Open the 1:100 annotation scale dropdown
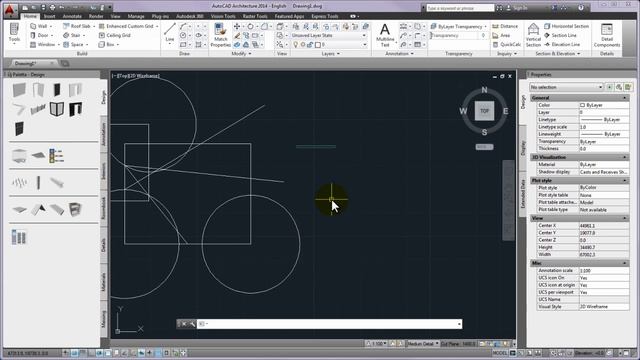Viewport: 640px width, 360px height. pos(377,344)
